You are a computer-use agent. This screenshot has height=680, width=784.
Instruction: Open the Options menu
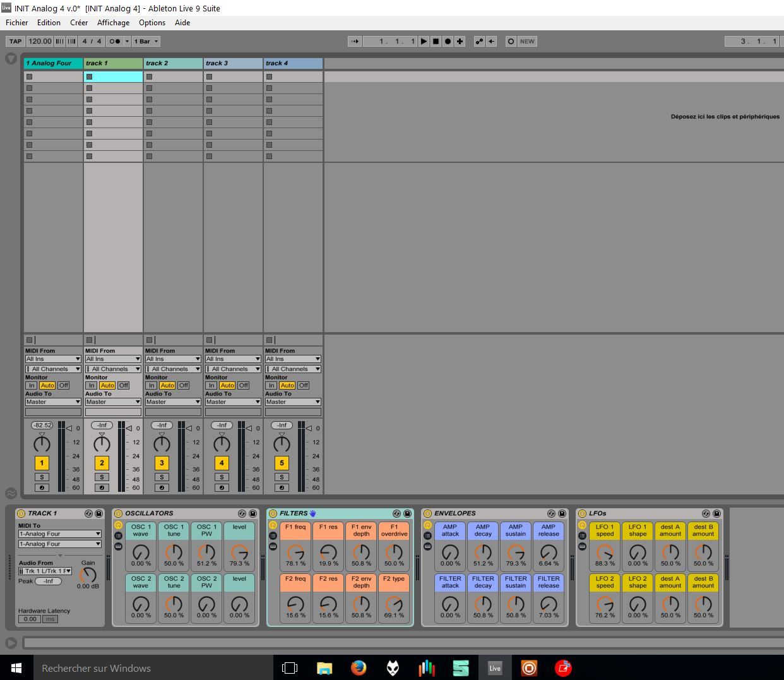[152, 23]
